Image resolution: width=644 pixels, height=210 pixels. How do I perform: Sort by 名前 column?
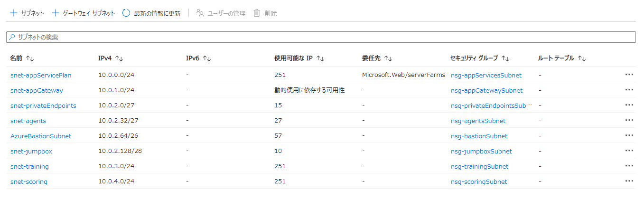(22, 58)
